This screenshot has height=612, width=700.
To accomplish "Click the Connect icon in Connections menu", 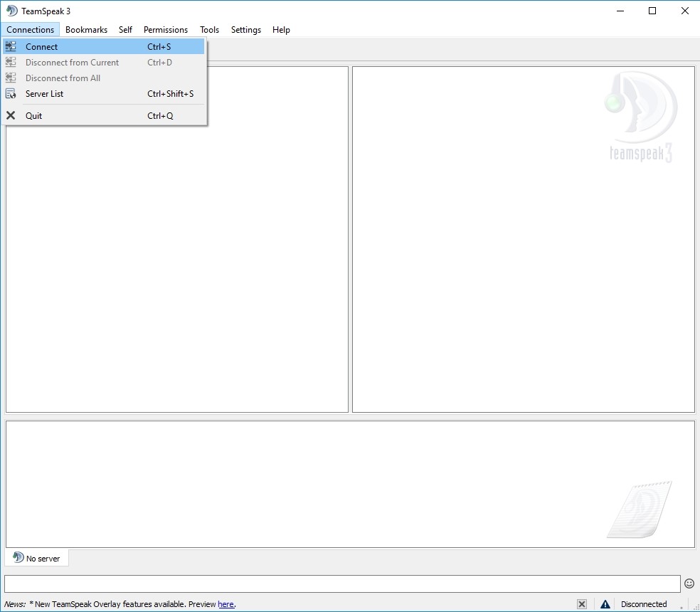I will [x=11, y=47].
